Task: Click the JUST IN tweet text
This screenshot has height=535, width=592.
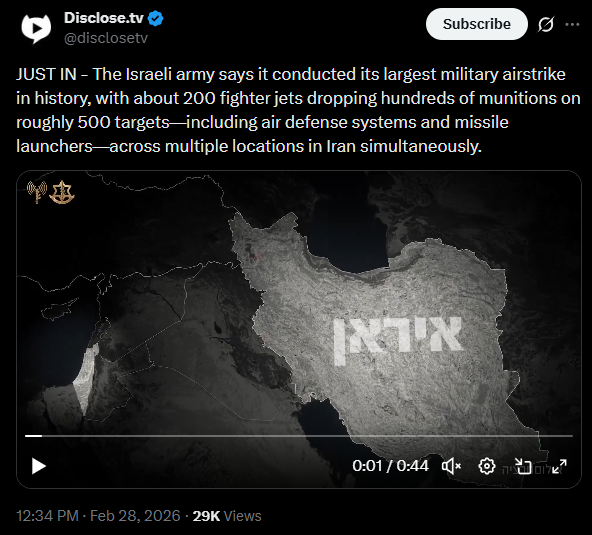Action: click(298, 110)
